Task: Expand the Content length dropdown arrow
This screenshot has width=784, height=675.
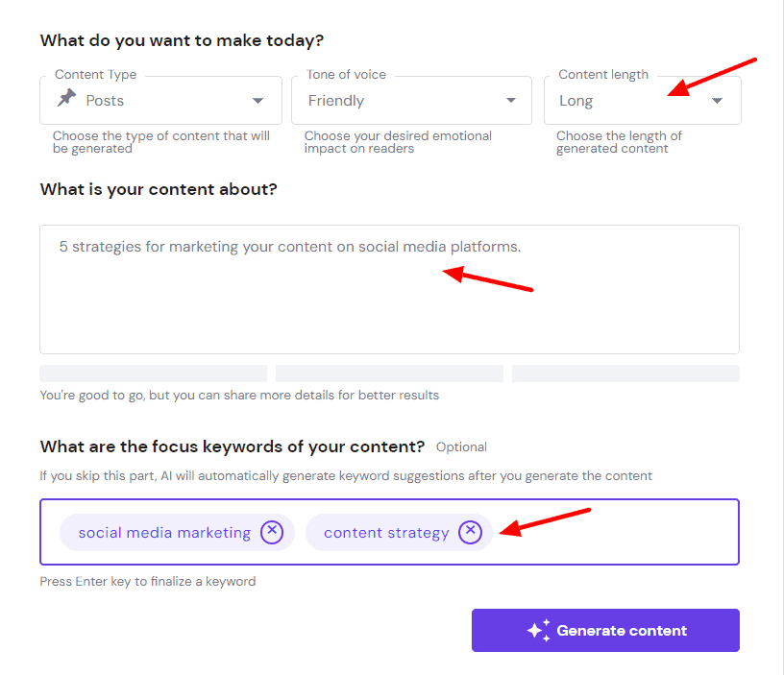Action: pyautogui.click(x=717, y=101)
